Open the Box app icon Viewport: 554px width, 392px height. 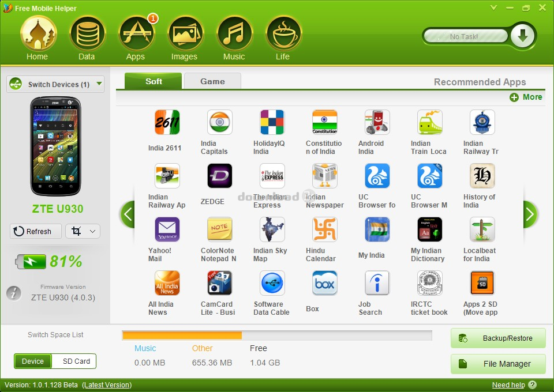pos(325,283)
